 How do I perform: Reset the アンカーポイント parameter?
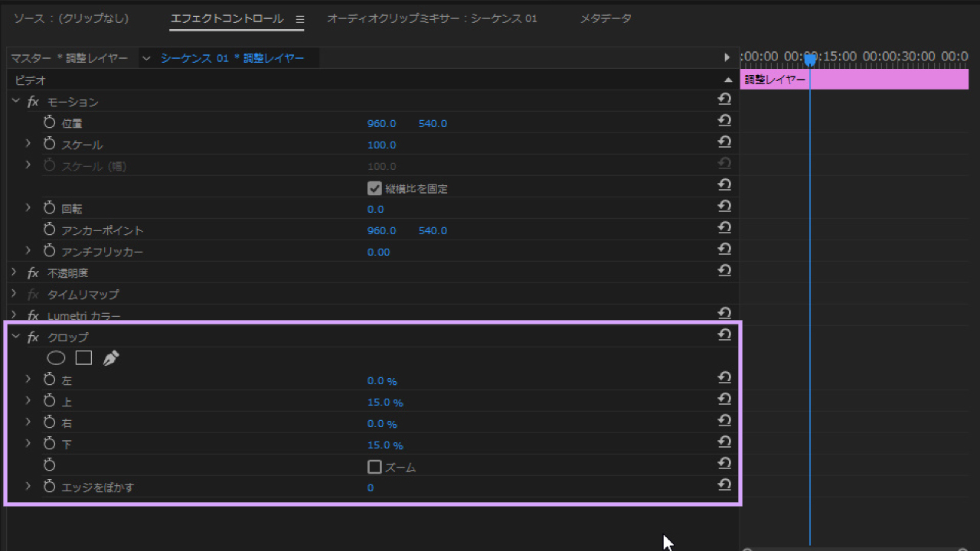pyautogui.click(x=724, y=227)
